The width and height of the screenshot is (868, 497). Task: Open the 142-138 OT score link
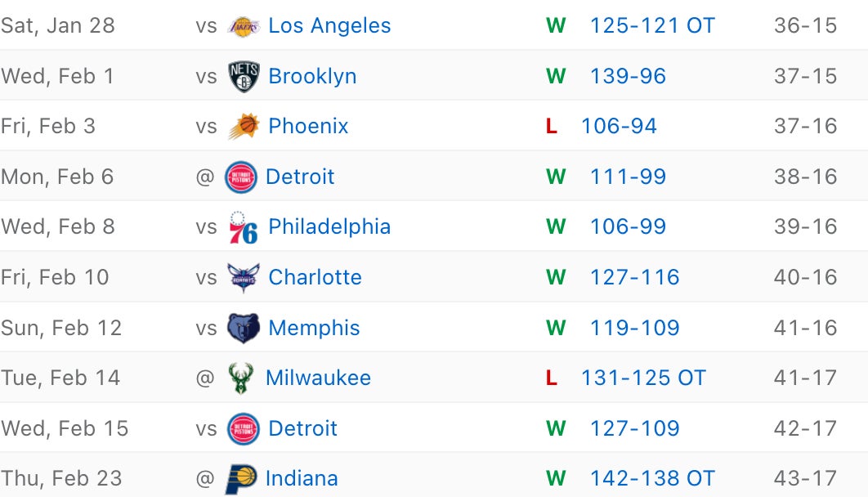652,479
